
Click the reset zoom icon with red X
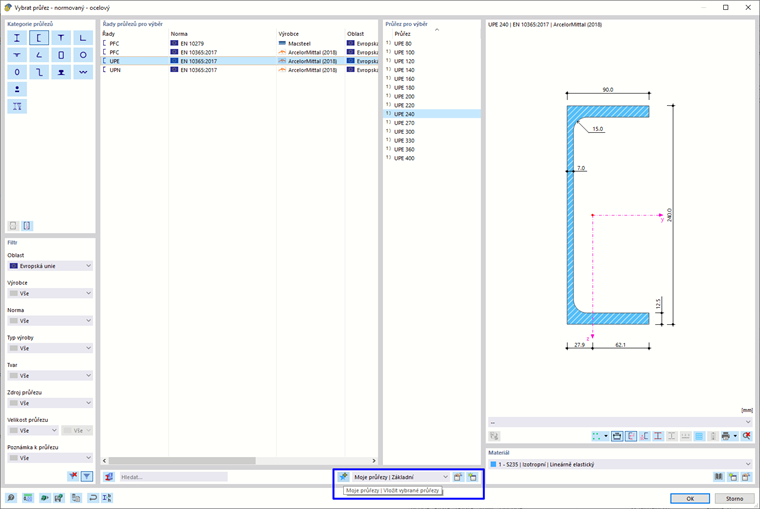(746, 436)
